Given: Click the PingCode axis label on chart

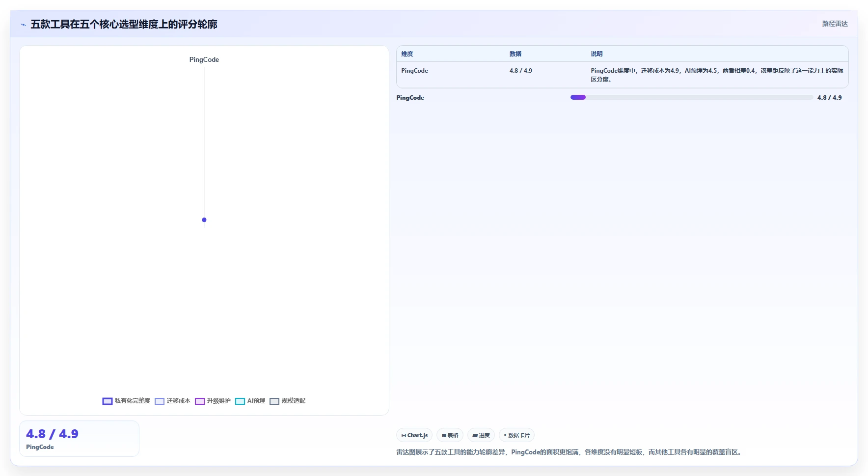Looking at the screenshot, I should (204, 59).
